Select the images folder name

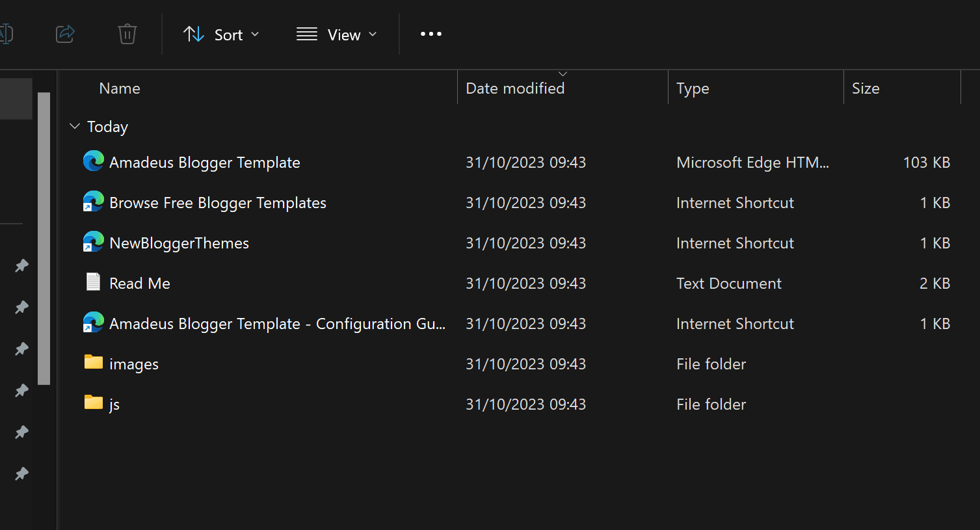(134, 364)
